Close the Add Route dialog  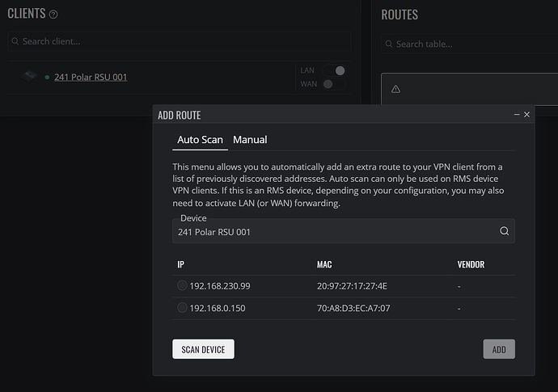(526, 114)
